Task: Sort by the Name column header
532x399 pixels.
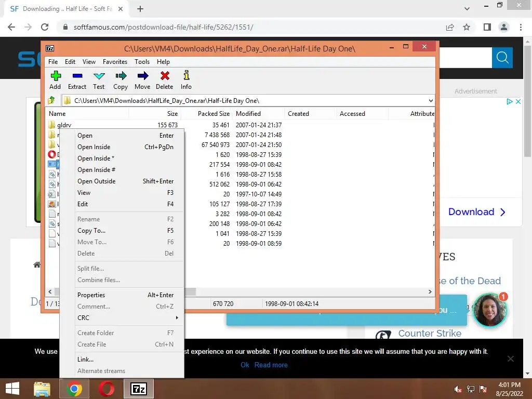Action: click(x=87, y=114)
